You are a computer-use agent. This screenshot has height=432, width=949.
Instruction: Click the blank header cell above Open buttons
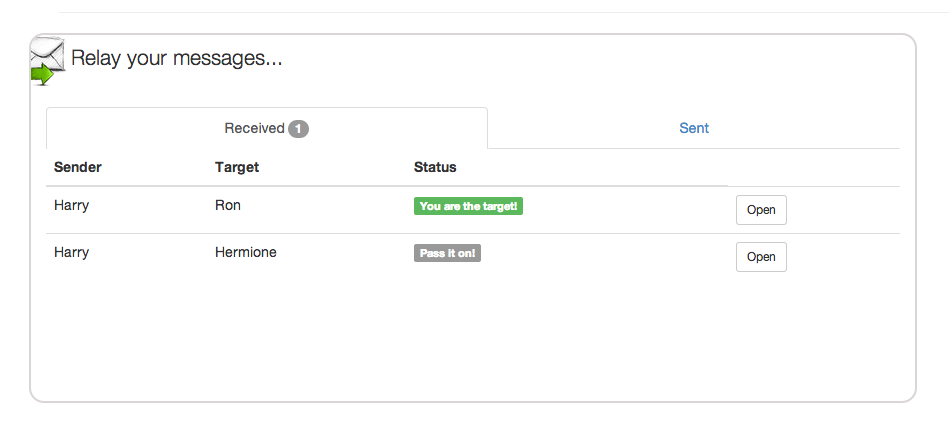812,167
